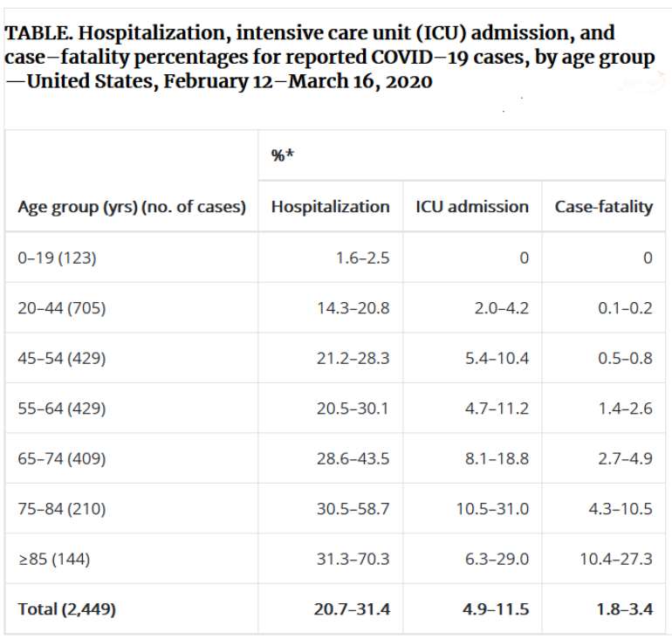Select the 75–84 (210) age group row label
The image size is (672, 639).
(60, 509)
